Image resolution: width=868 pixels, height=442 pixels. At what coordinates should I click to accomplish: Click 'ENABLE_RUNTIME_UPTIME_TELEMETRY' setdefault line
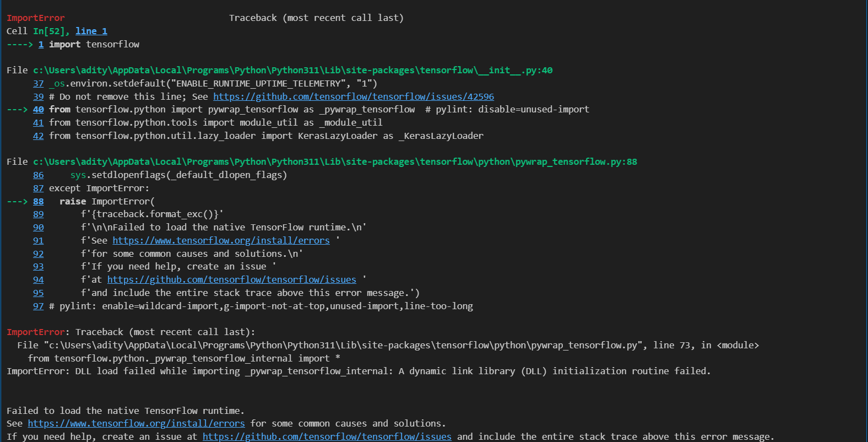click(x=213, y=83)
